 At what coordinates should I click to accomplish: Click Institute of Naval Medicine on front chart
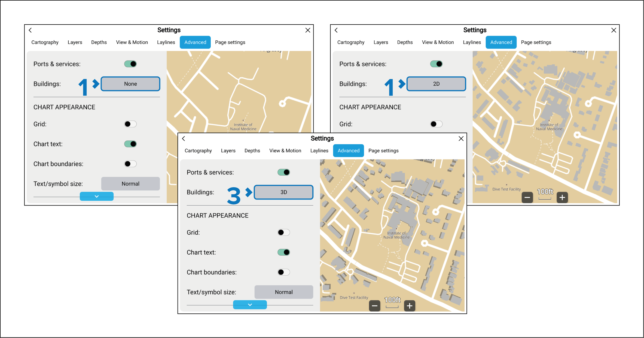point(396,235)
